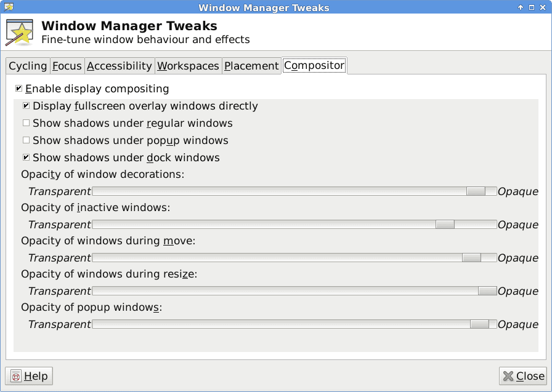Click the popup windows opacity slider track
The image size is (552, 392).
click(294, 324)
